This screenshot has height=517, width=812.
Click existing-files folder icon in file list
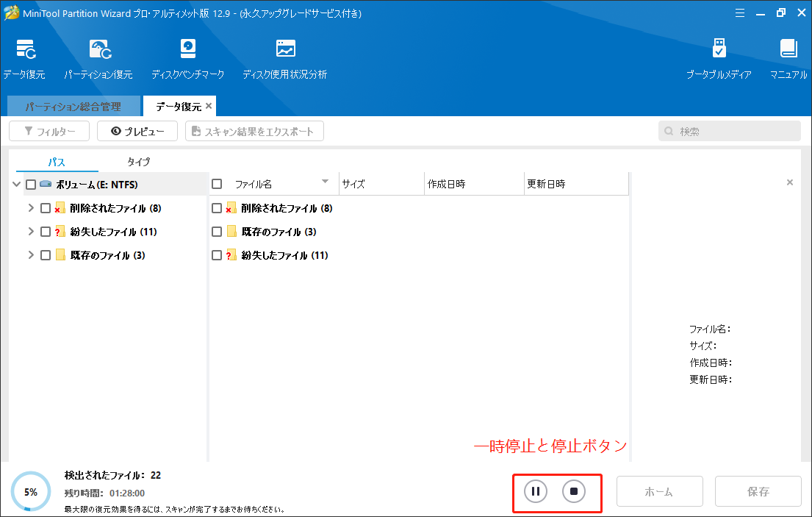231,232
